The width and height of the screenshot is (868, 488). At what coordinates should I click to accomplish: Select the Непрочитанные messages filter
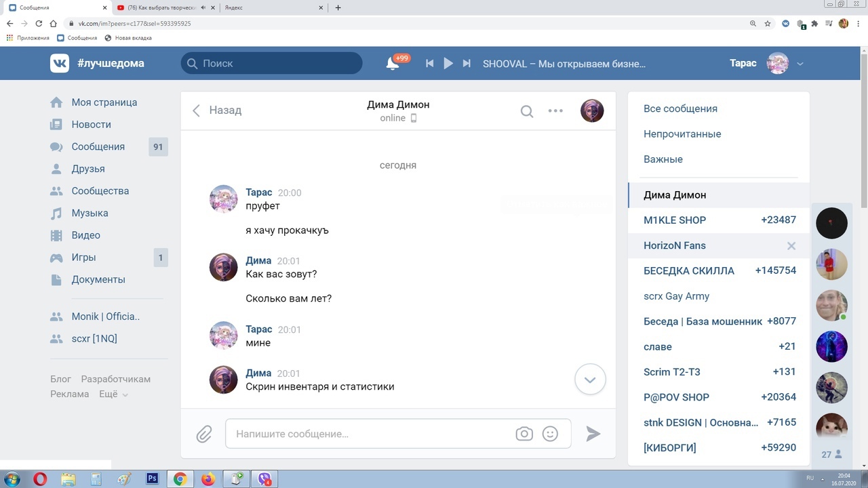[x=682, y=134]
